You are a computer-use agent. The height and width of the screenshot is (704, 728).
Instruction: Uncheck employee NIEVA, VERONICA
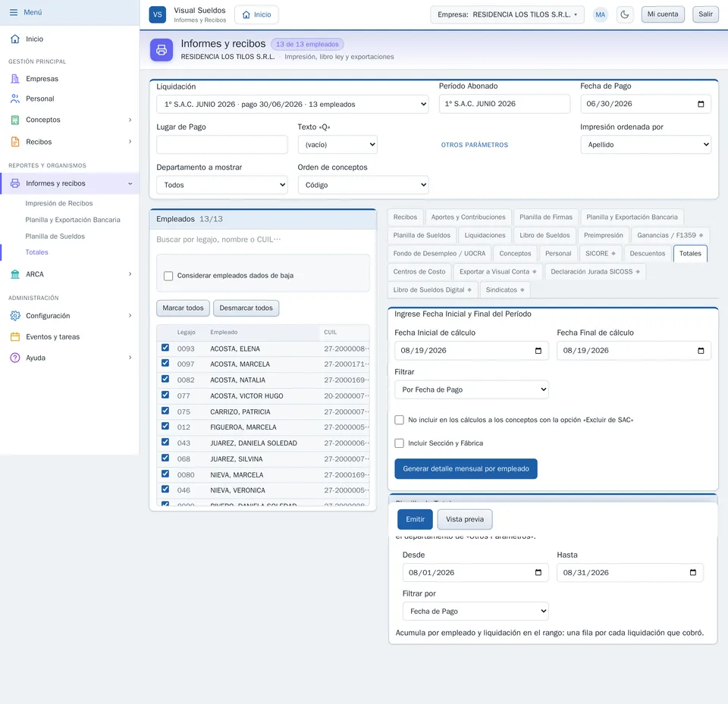165,489
